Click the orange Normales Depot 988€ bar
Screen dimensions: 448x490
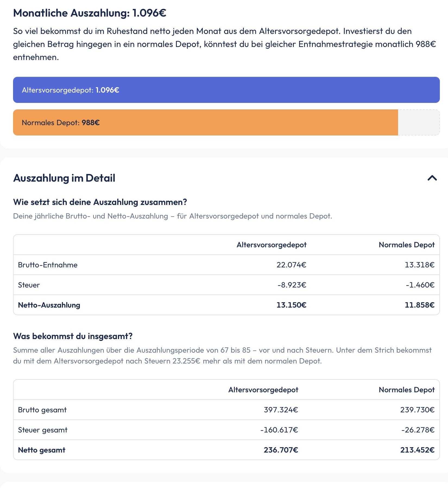point(206,122)
